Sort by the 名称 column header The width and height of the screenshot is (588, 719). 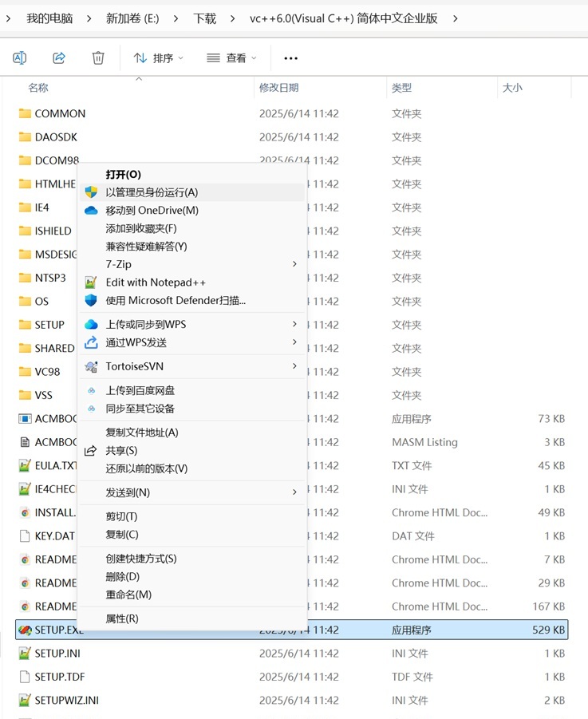38,88
